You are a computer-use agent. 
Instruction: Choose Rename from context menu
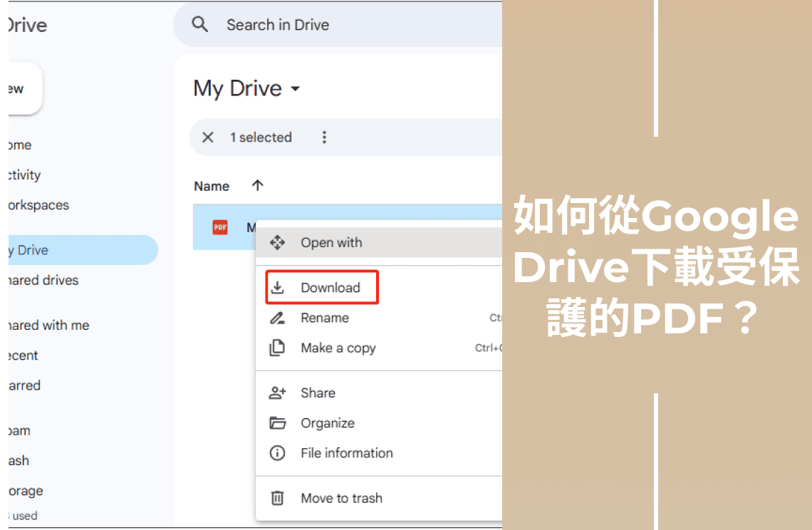click(379, 318)
